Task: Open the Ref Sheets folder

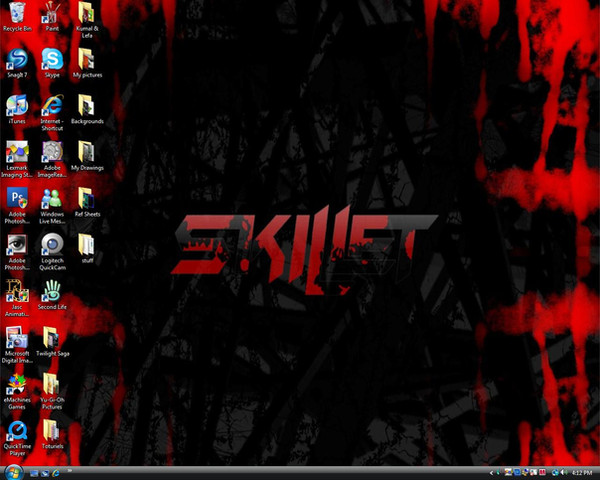Action: (87, 202)
